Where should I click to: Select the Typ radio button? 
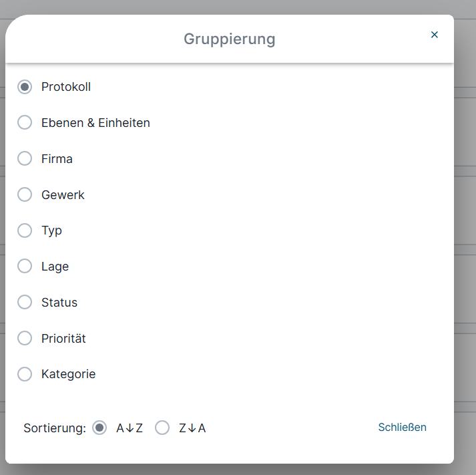click(x=25, y=230)
